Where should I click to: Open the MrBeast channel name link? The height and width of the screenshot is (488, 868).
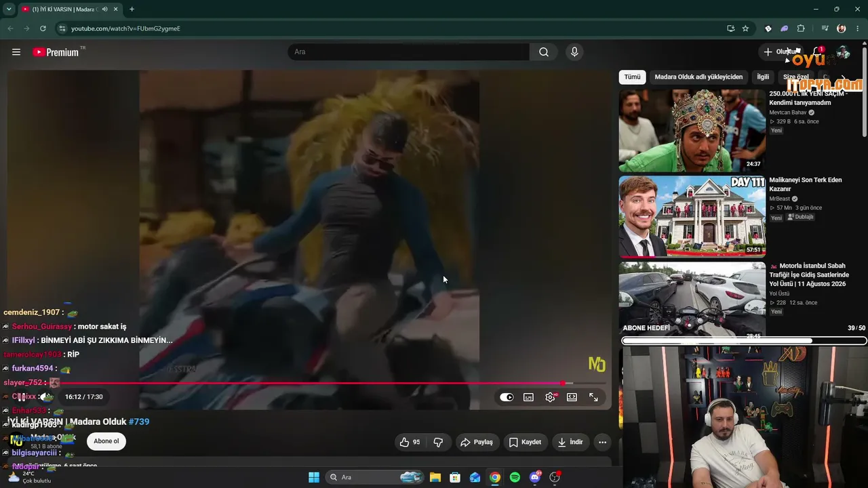tap(780, 199)
